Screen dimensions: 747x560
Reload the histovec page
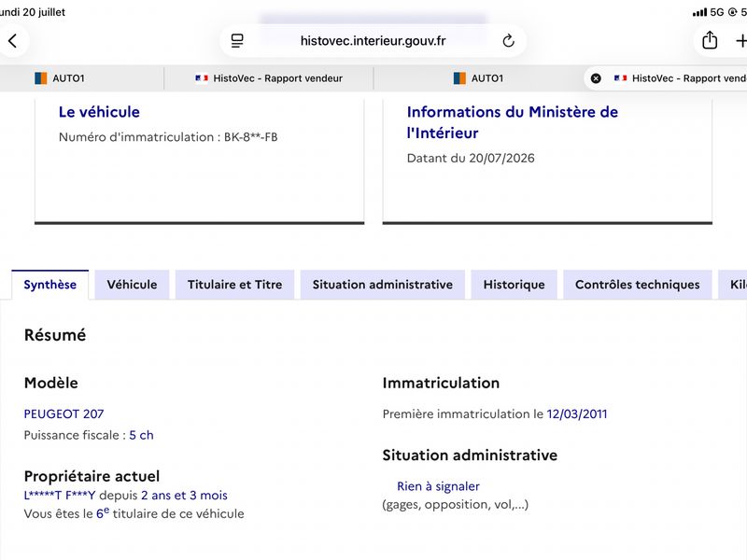[x=508, y=41]
